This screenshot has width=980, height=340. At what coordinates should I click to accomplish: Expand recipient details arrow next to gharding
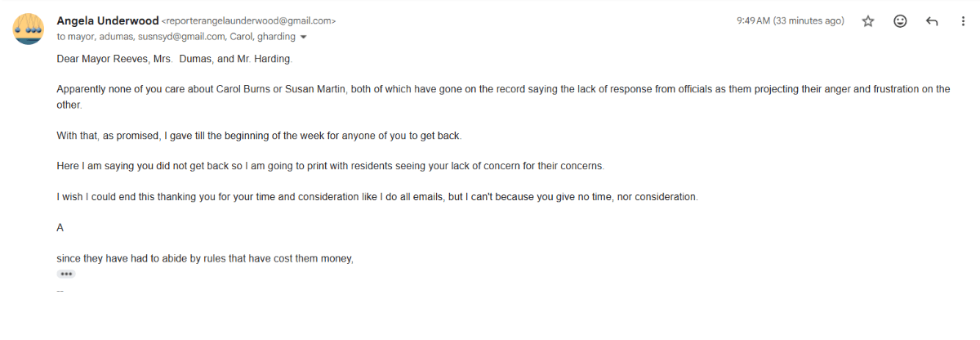[x=304, y=38]
